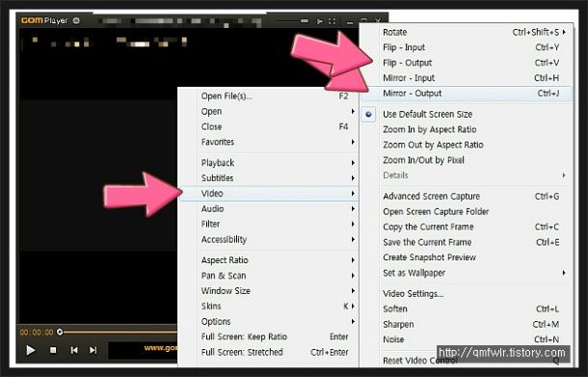Expand the Subtitles submenu
Viewport: 588px width, 377px height.
click(269, 178)
